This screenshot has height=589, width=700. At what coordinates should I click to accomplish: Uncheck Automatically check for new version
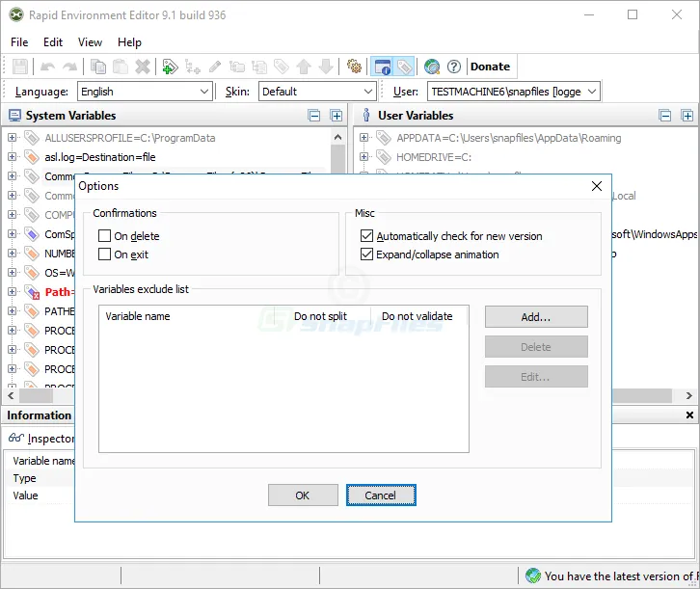point(366,235)
